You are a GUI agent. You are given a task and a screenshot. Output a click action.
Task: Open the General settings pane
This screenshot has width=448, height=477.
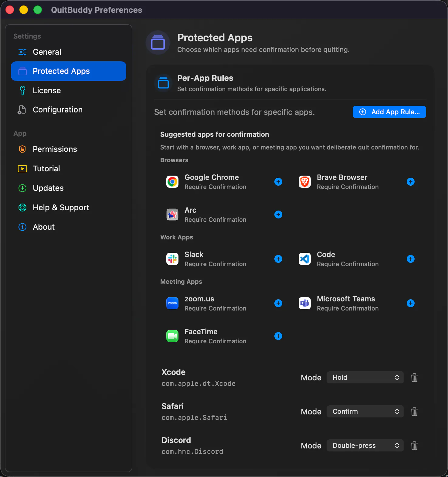click(69, 52)
